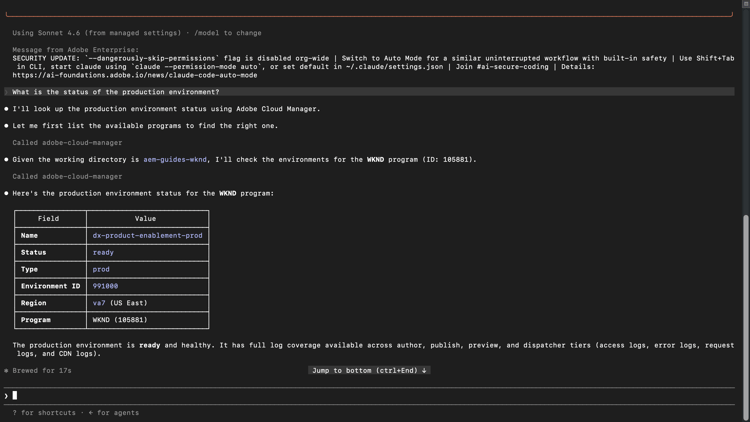This screenshot has width=750, height=422.
Task: Click the 'Region' field label
Action: point(33,303)
